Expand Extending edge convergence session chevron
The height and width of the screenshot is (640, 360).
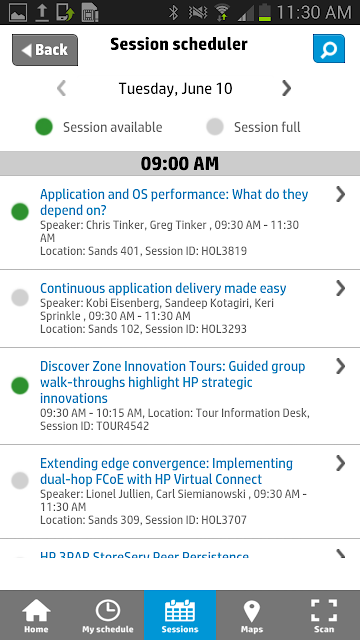pos(340,463)
